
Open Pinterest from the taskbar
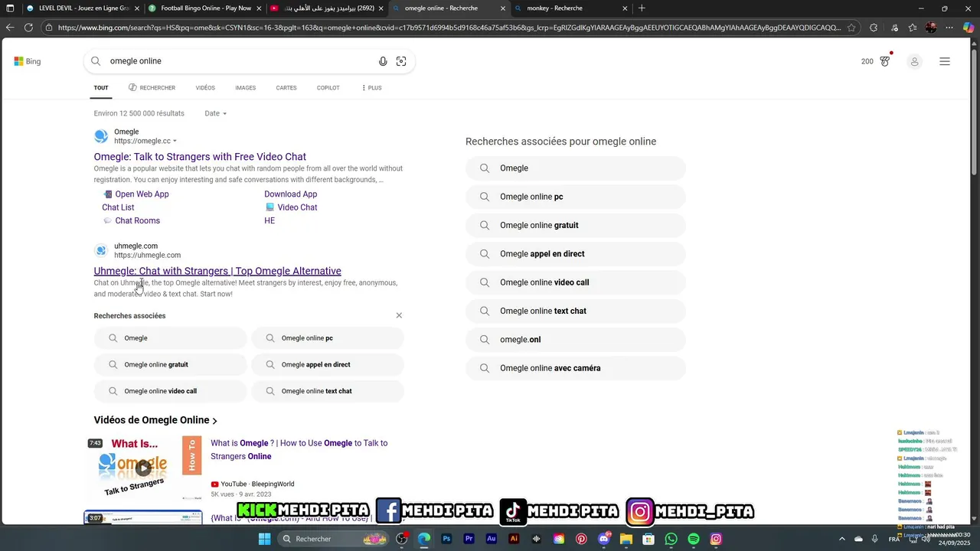tap(581, 539)
